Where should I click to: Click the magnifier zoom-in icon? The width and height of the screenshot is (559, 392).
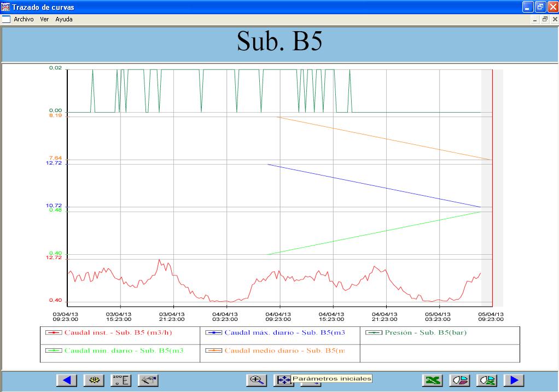[257, 381]
